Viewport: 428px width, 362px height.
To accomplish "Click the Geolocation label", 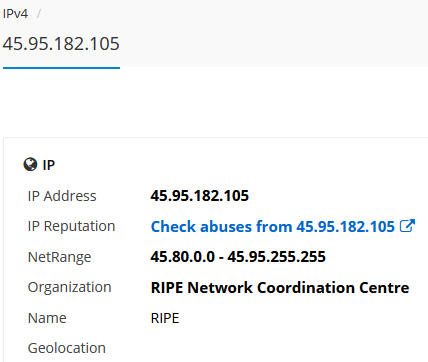I will tap(67, 348).
